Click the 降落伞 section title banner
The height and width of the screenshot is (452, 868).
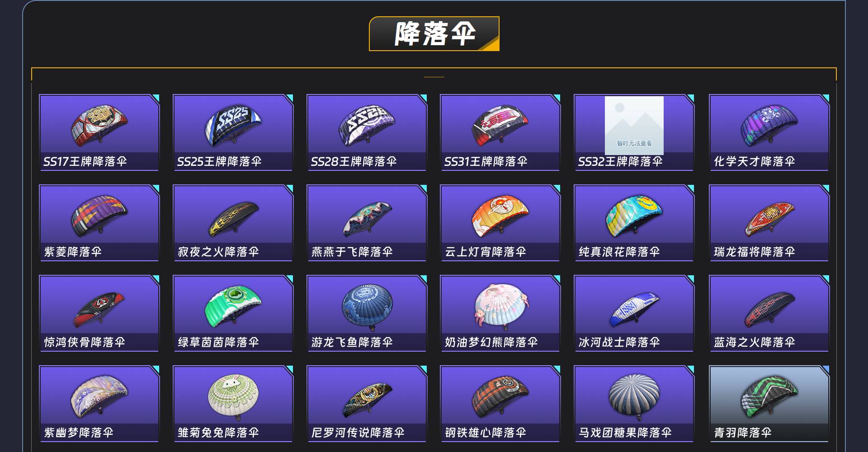point(434,34)
